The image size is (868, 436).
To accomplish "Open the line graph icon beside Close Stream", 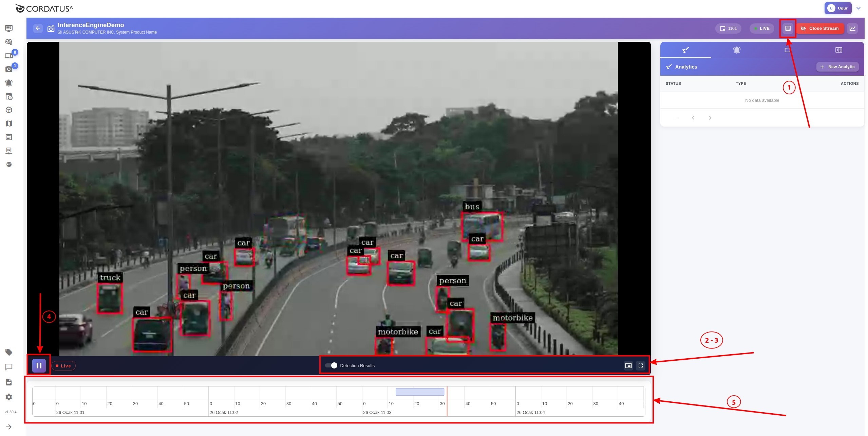I will pyautogui.click(x=852, y=29).
